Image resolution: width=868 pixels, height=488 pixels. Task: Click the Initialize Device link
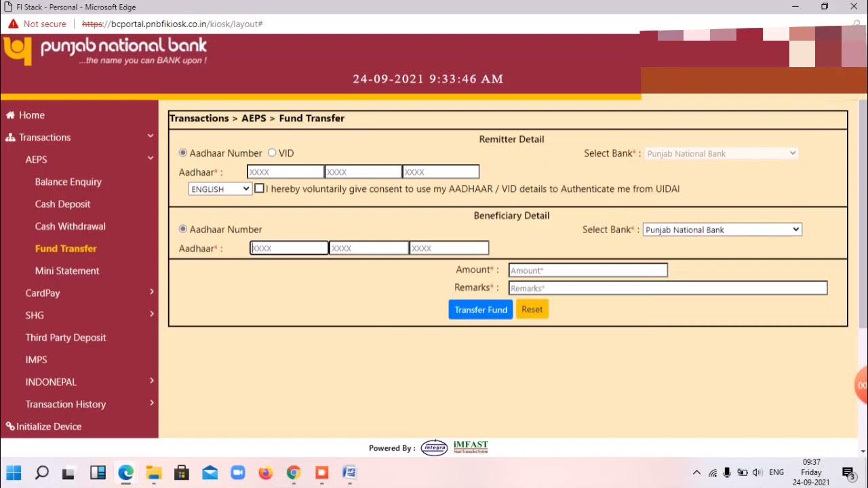tap(49, 426)
